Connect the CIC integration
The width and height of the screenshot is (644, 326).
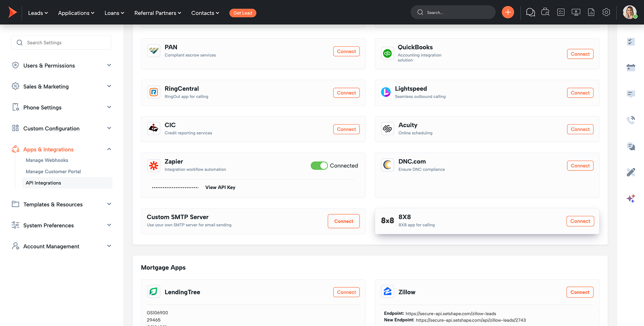[x=346, y=129]
